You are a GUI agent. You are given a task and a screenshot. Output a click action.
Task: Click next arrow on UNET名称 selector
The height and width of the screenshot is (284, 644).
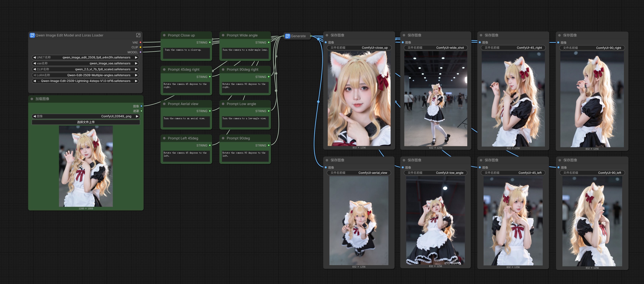click(x=136, y=57)
